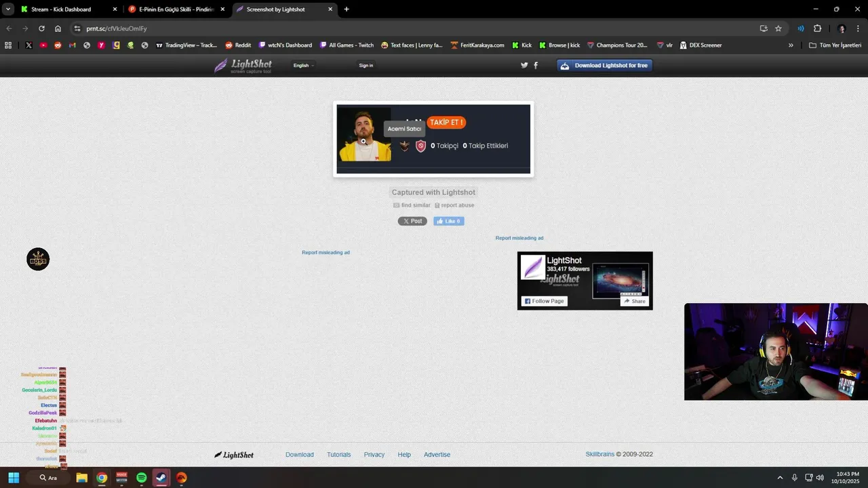Open the wtcN's Dashboard bookmark
Image resolution: width=868 pixels, height=488 pixels.
click(x=285, y=45)
